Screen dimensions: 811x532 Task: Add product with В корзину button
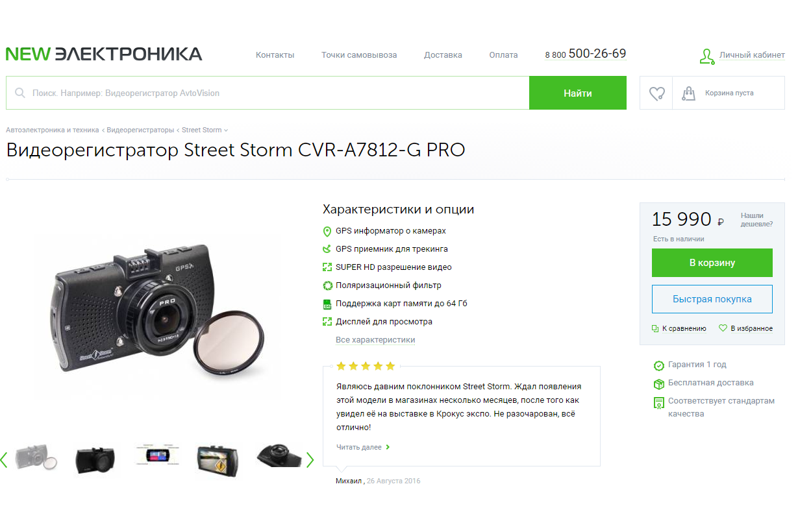pyautogui.click(x=712, y=263)
